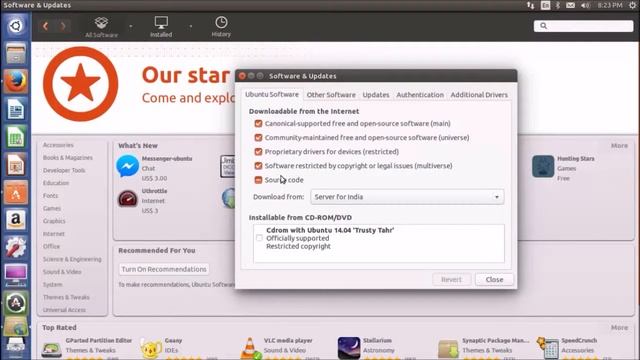This screenshot has width=640, height=360.
Task: Toggle Source code checkbox
Action: [x=258, y=180]
